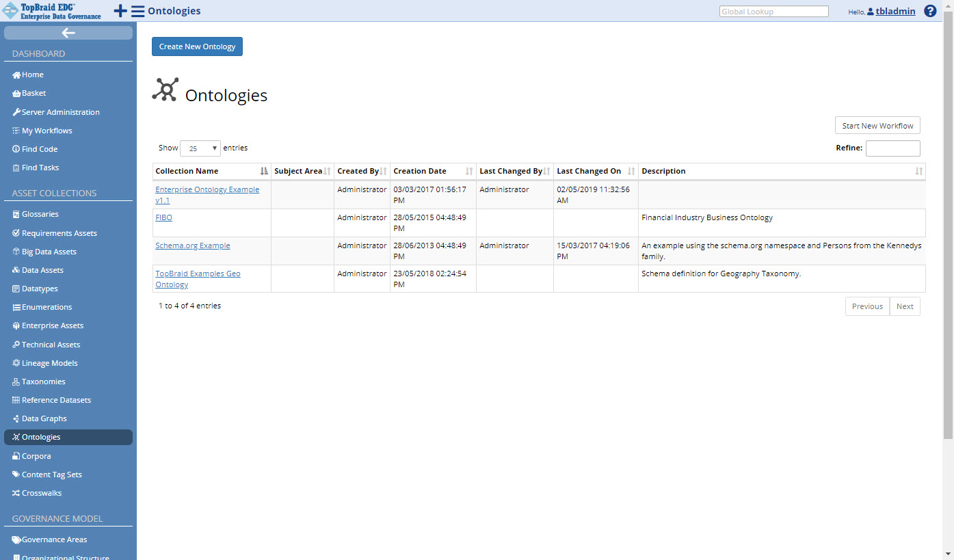The image size is (954, 560).
Task: Click the tbladmin user profile link
Action: (895, 12)
